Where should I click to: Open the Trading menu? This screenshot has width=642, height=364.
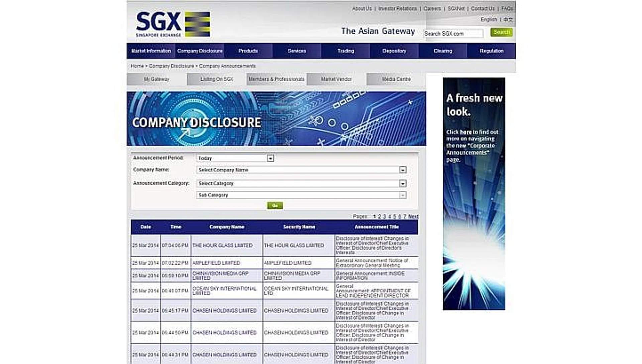[345, 51]
